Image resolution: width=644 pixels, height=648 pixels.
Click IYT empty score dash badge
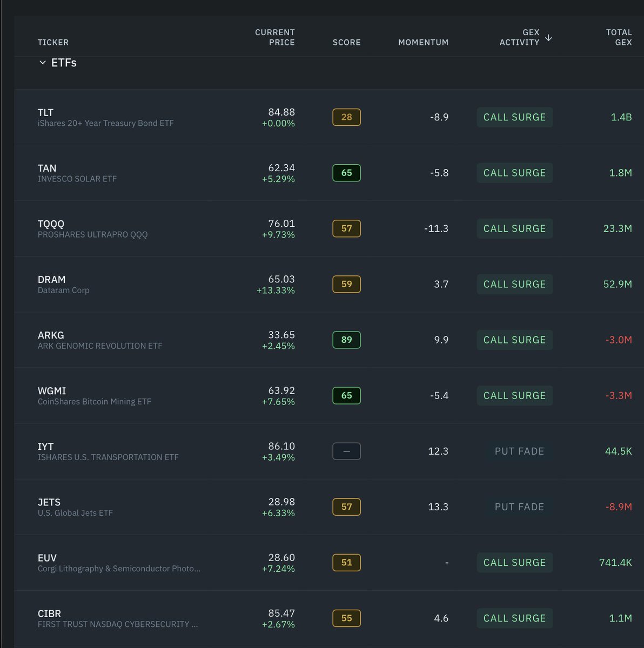tap(346, 451)
